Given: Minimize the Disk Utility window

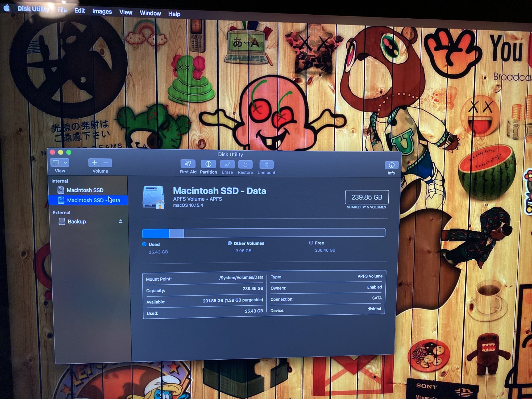Looking at the screenshot, I should click(61, 152).
